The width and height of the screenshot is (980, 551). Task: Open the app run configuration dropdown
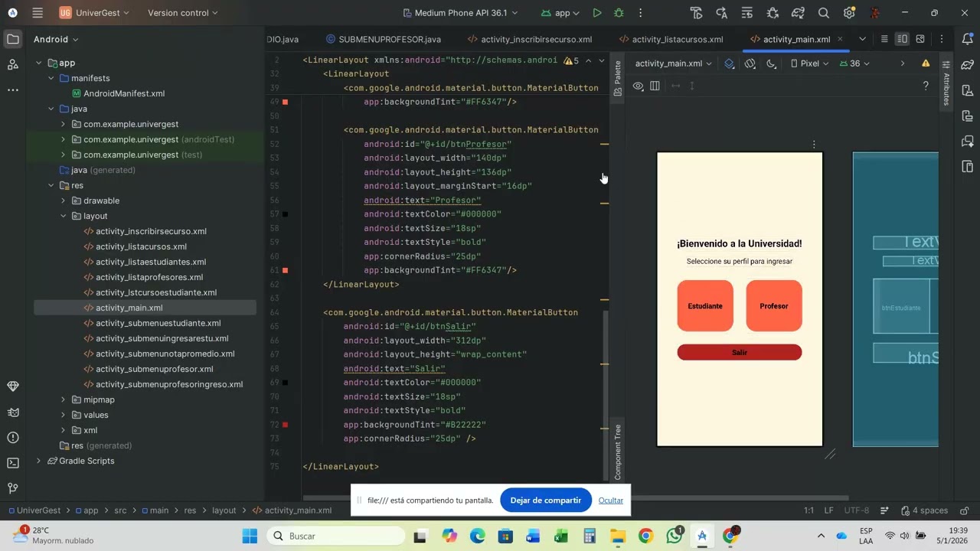point(560,13)
